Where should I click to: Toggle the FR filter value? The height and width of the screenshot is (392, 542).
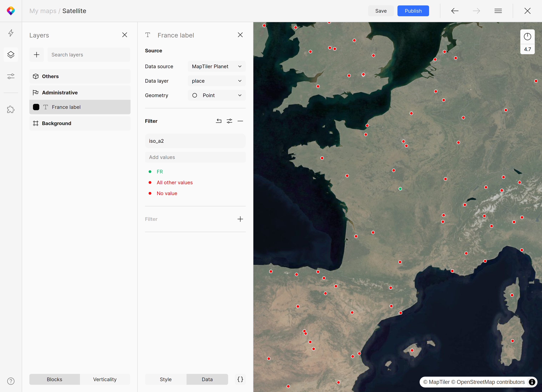[160, 171]
